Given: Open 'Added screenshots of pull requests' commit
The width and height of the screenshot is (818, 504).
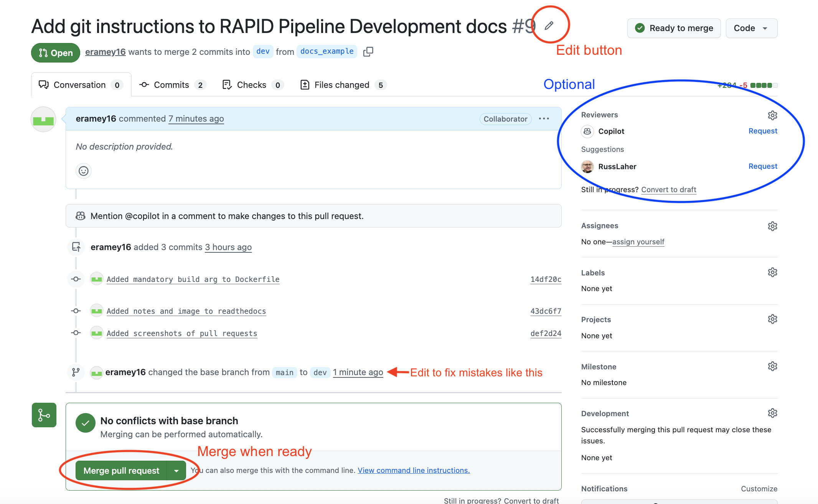Looking at the screenshot, I should point(182,333).
